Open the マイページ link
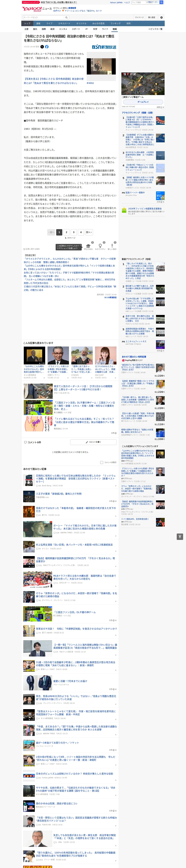 [x=139, y=17]
